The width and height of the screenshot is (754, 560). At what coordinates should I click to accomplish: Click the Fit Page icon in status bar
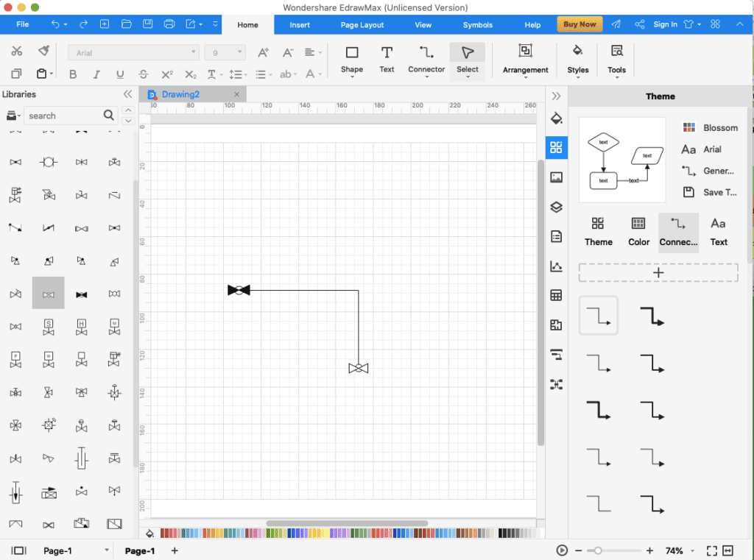coord(711,550)
